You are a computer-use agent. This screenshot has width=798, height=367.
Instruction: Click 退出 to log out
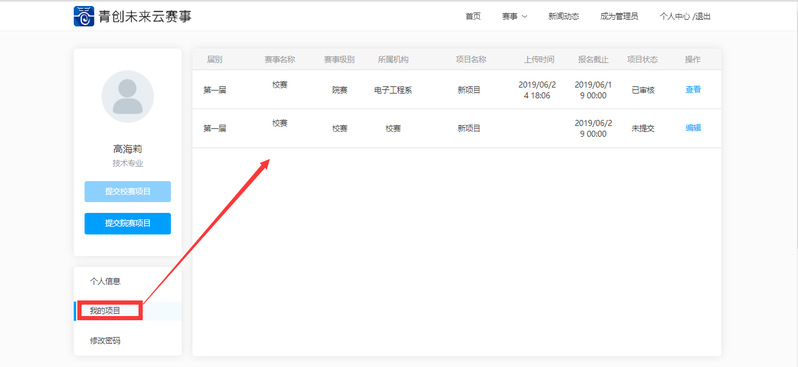[x=703, y=16]
